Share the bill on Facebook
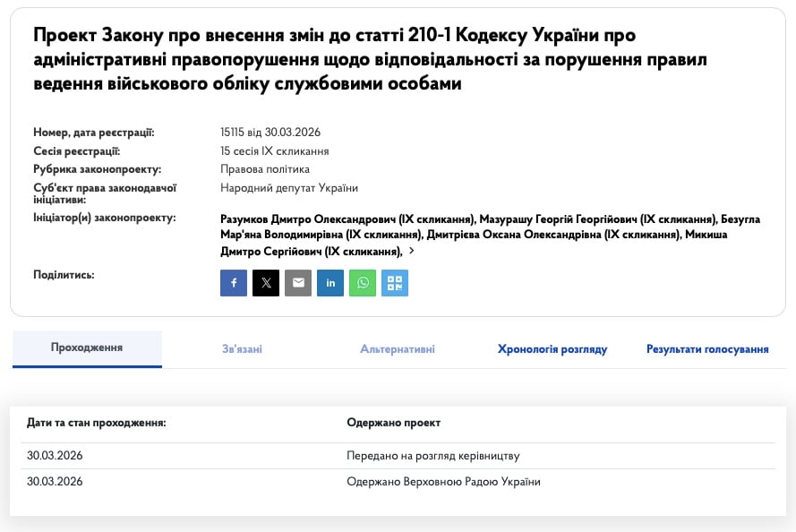Screen dimensions: 796x532 click(x=234, y=283)
